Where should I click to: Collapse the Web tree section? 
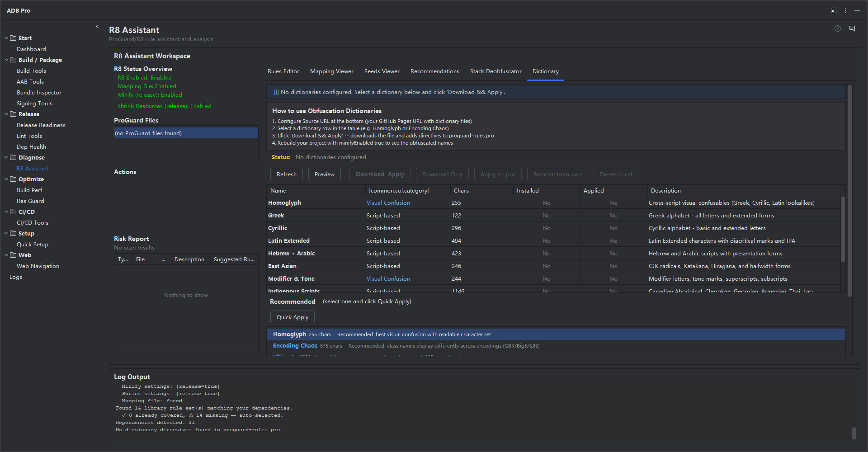coord(6,255)
